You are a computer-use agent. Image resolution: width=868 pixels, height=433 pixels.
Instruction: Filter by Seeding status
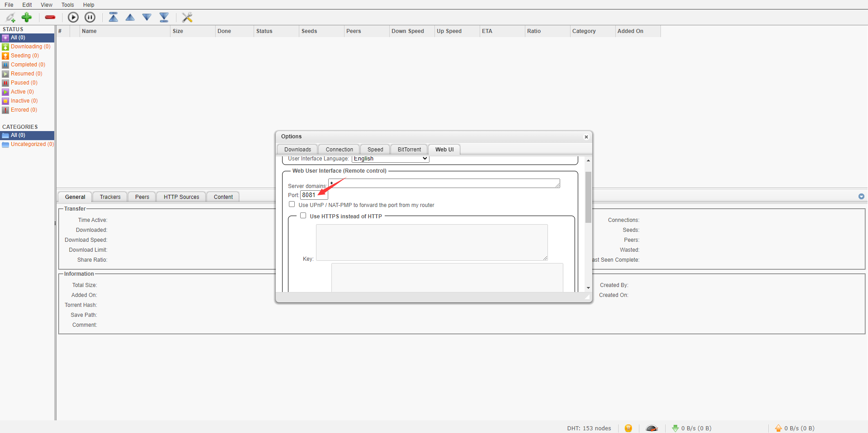tap(27, 56)
